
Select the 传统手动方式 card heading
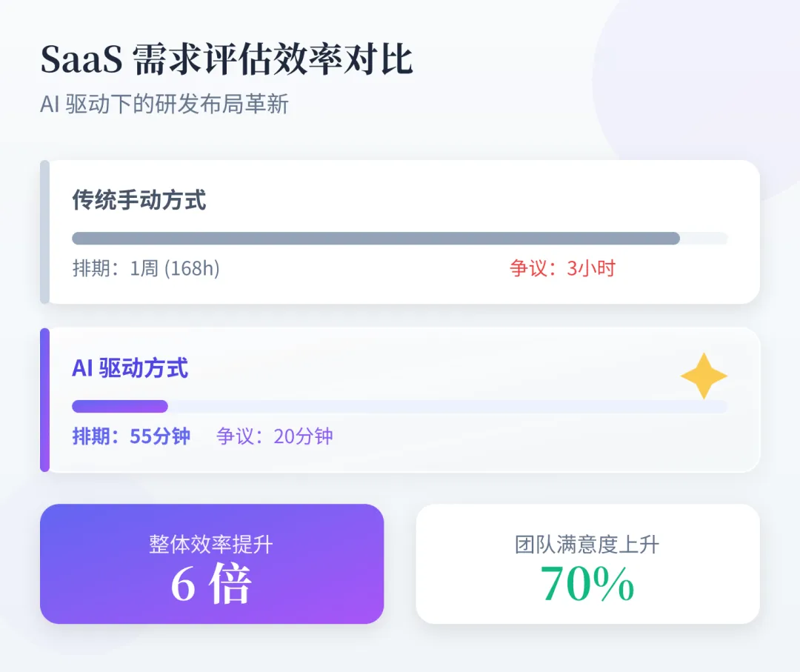[139, 199]
